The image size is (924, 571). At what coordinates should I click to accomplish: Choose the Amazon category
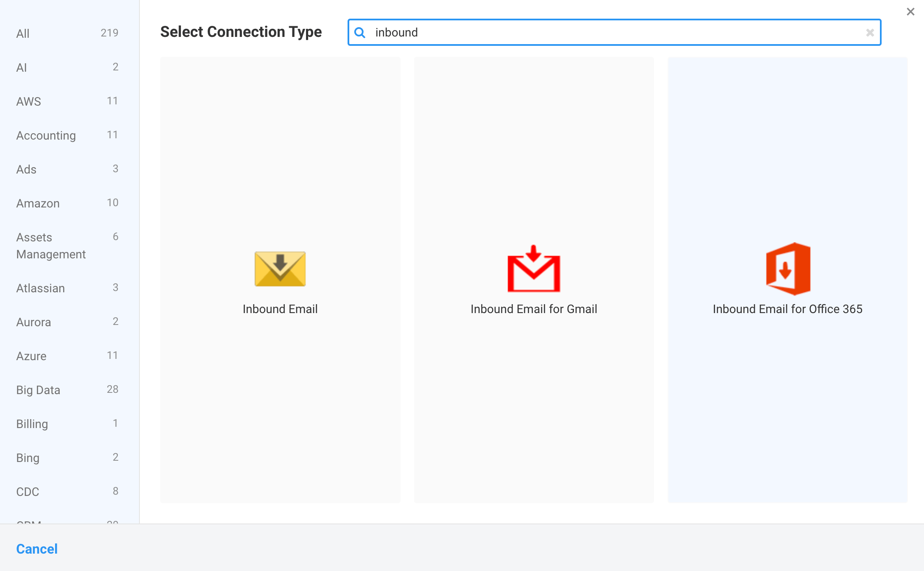38,203
